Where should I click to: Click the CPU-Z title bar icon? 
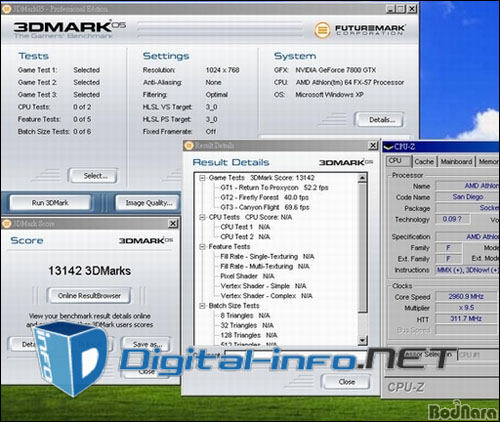(388, 147)
